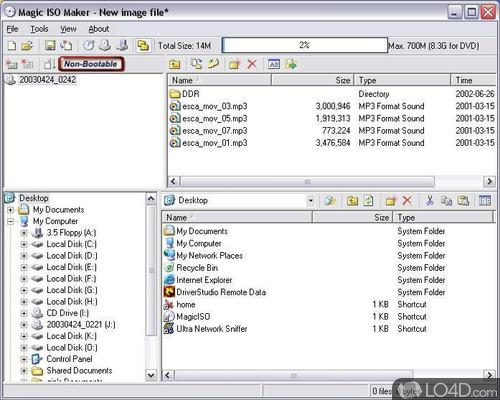Create new folder in local browser toolbar

[391, 201]
